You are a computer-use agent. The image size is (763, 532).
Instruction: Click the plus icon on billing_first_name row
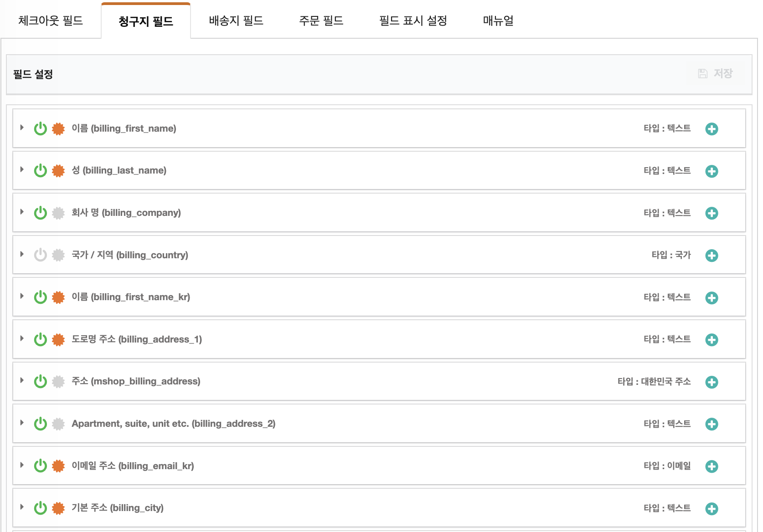coord(711,129)
